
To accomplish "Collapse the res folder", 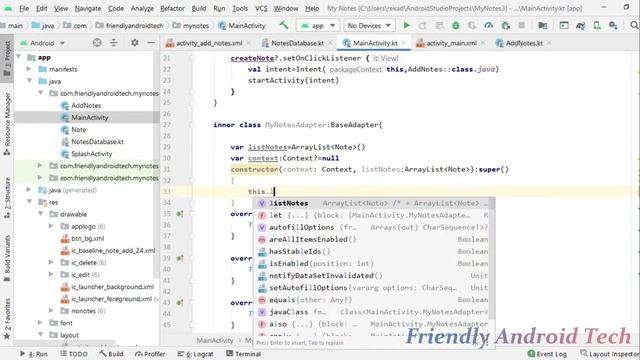I will [29, 202].
